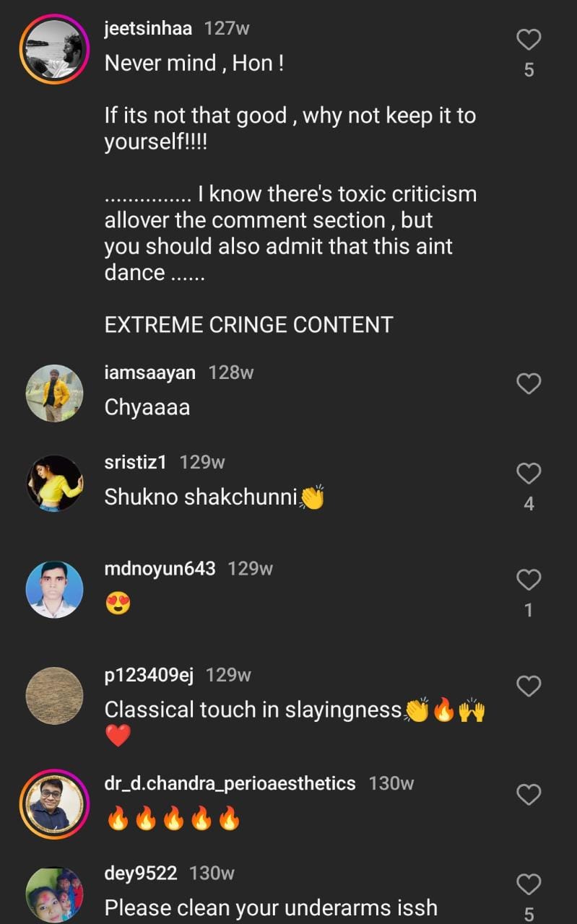Select the EXTREME CRINGE CONTENT comment text

pos(248,325)
